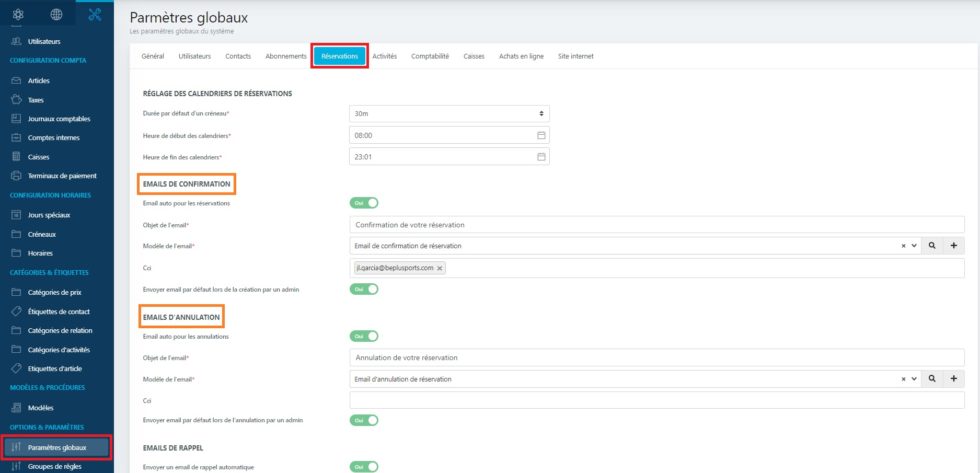Image resolution: width=980 pixels, height=473 pixels.
Task: Expand the confirmation Modèle de l'email dropdown
Action: (x=914, y=246)
